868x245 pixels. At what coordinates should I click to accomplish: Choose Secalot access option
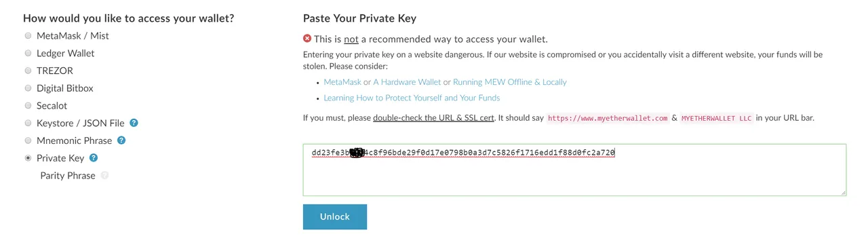pos(28,106)
